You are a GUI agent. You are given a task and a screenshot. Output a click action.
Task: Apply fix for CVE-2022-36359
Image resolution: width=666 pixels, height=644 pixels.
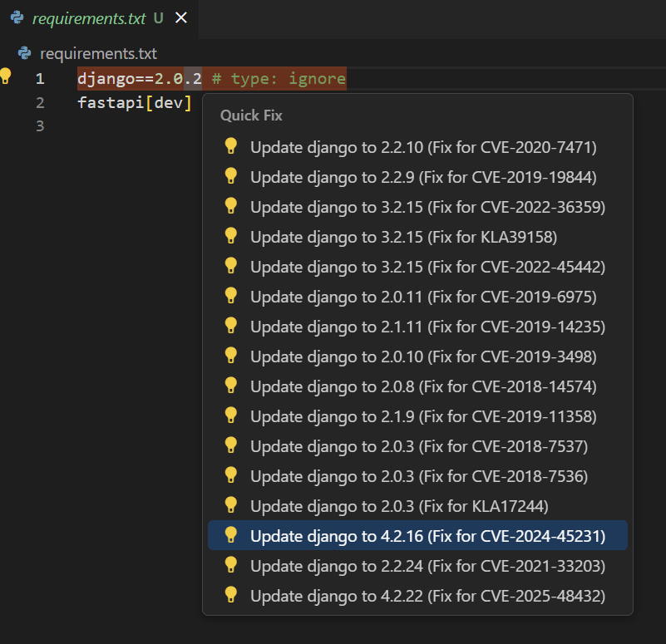tap(417, 207)
